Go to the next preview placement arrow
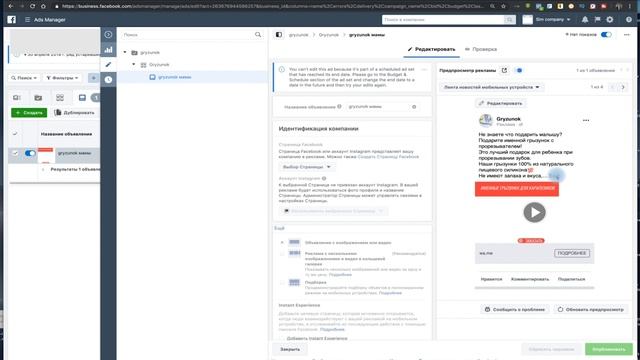The width and height of the screenshot is (640, 360). pos(623,87)
